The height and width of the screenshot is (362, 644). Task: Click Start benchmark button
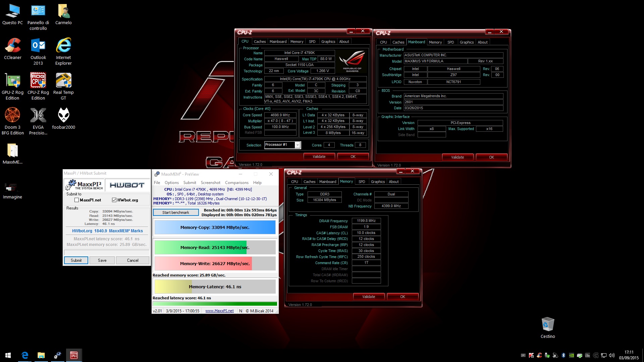point(176,213)
